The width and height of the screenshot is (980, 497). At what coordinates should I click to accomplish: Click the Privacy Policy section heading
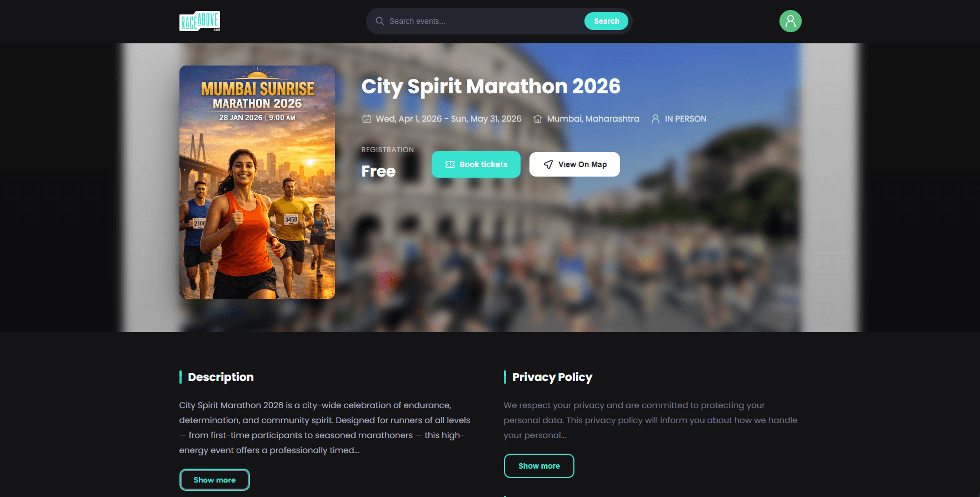[552, 377]
